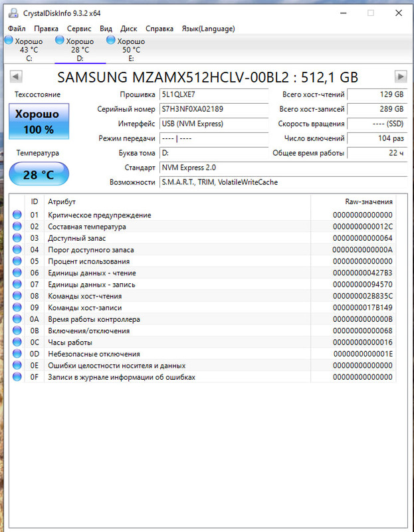The width and height of the screenshot is (414, 532).
Task: Select the Порог доступного запаса row
Action: (x=203, y=250)
